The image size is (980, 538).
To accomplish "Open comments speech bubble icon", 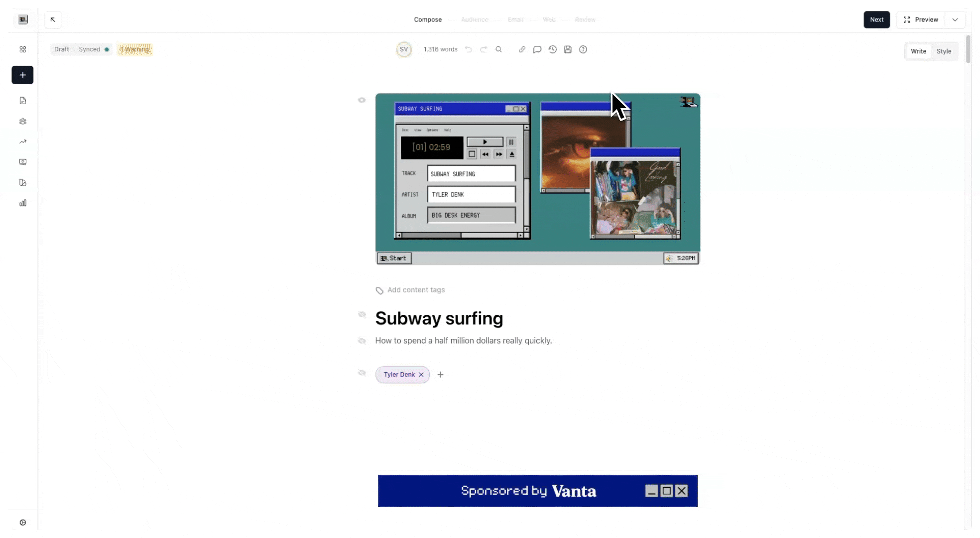I will click(x=537, y=49).
